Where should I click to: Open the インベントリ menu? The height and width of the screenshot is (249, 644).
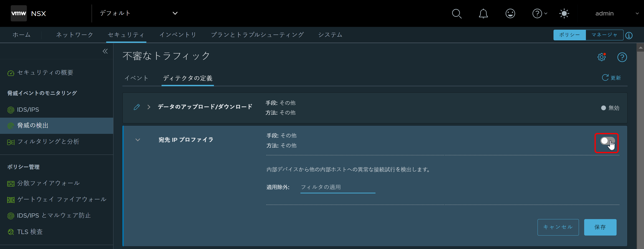(178, 35)
